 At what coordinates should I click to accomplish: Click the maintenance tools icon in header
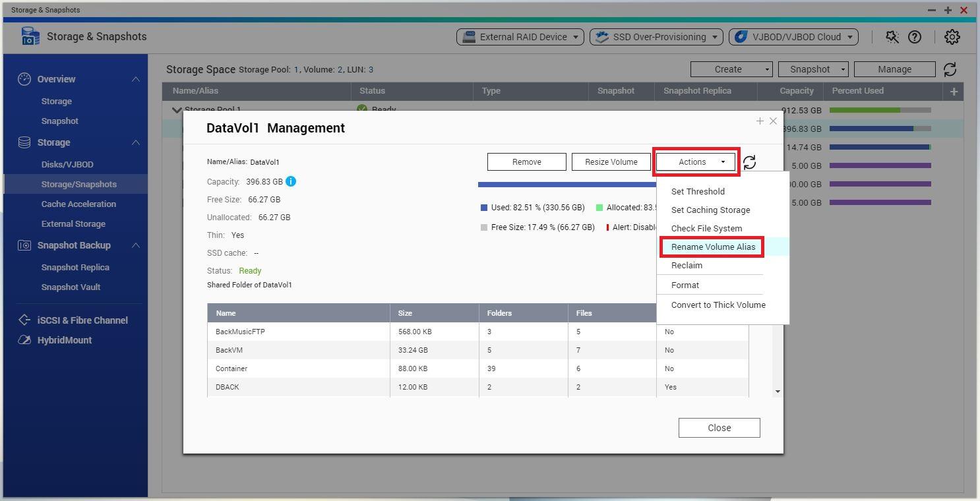pos(892,37)
